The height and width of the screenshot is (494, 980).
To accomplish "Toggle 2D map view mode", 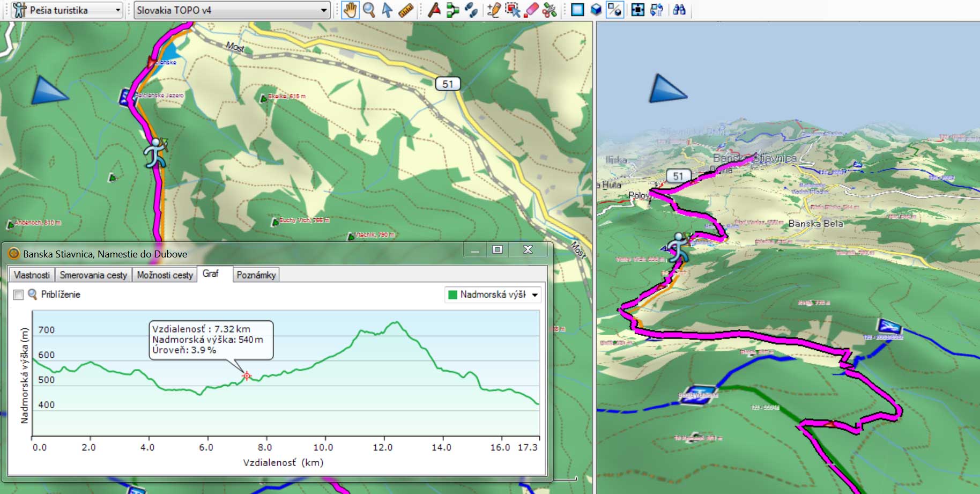I will click(577, 10).
